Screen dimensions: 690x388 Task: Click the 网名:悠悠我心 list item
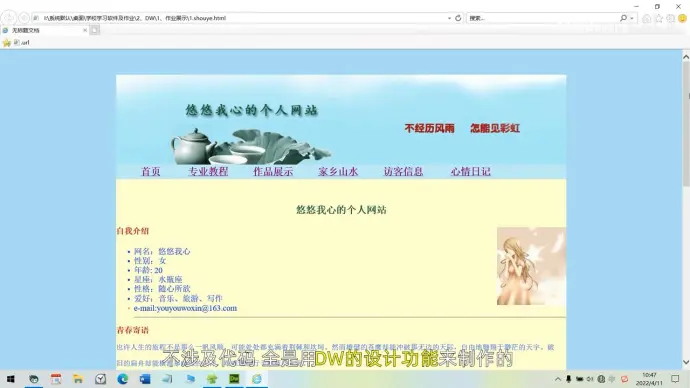[162, 252]
